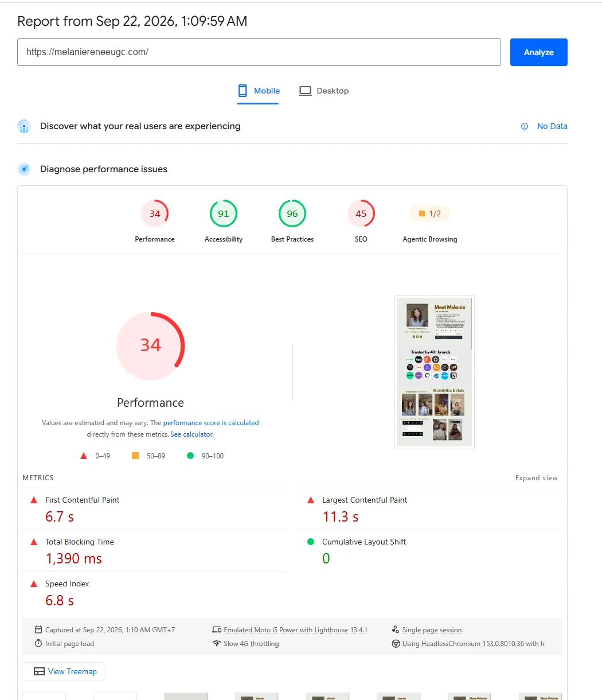Select the Performance score gauge 34
The image size is (602, 700).
pos(155,214)
